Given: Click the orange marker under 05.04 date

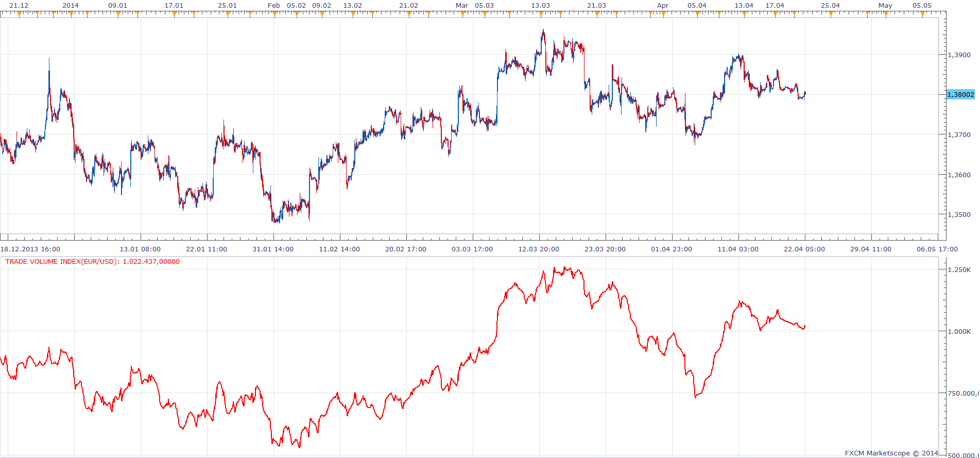Looking at the screenshot, I should click(x=697, y=14).
